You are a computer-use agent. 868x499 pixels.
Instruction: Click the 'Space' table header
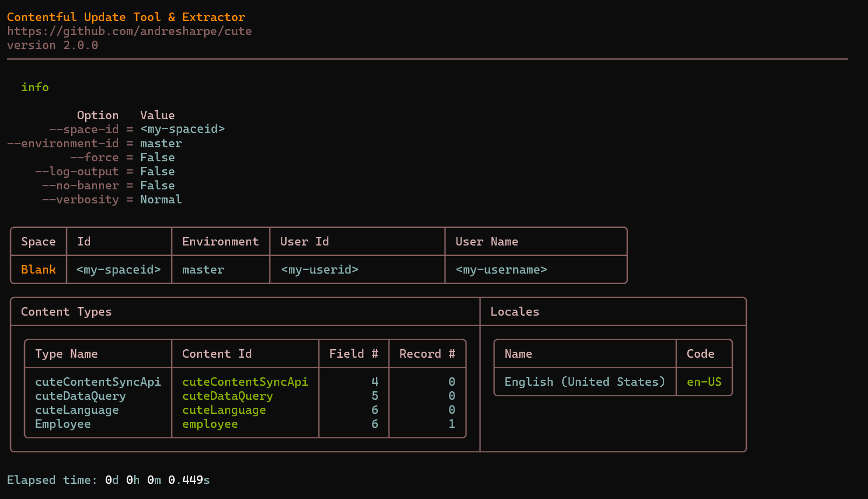coord(38,241)
